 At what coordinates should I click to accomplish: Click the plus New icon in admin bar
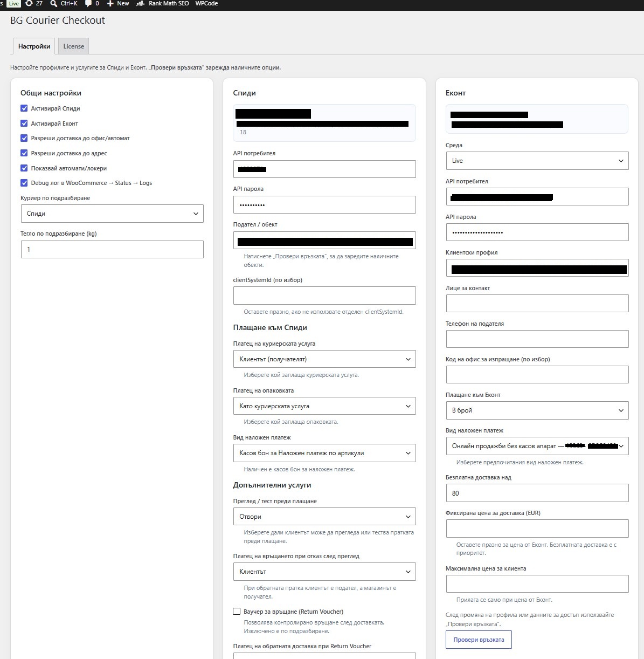[110, 3]
